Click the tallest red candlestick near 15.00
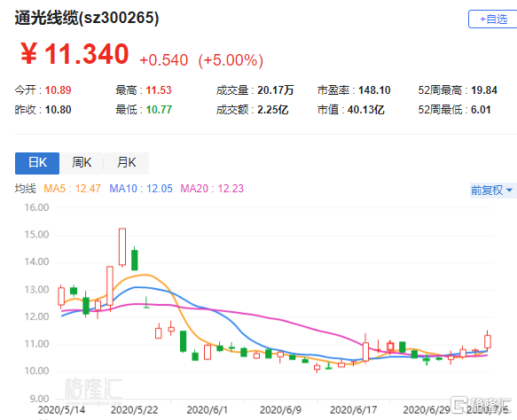Viewport: 517px width, 420px height. (x=122, y=246)
